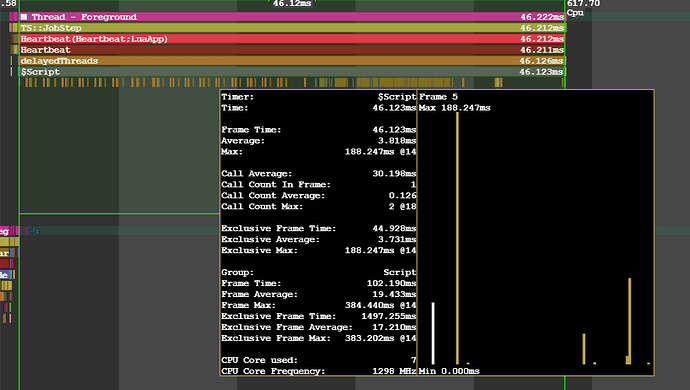Click the "Frame Max:" label
Image resolution: width=690 pixels, height=390 pixels.
click(x=249, y=305)
